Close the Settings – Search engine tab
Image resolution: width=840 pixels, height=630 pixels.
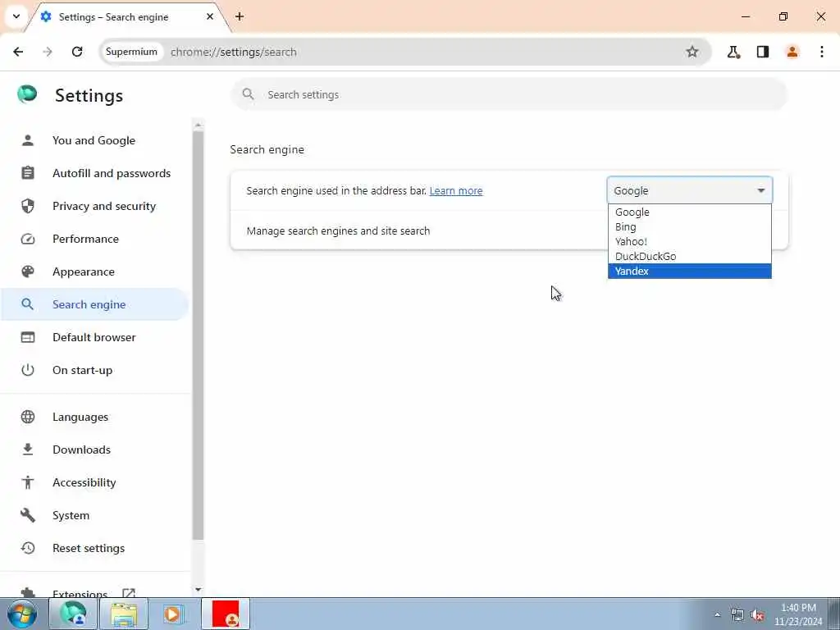click(x=210, y=16)
